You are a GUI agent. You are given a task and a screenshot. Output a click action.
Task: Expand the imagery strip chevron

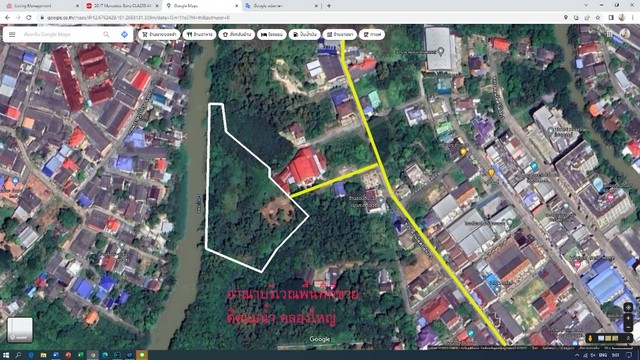pos(628,338)
